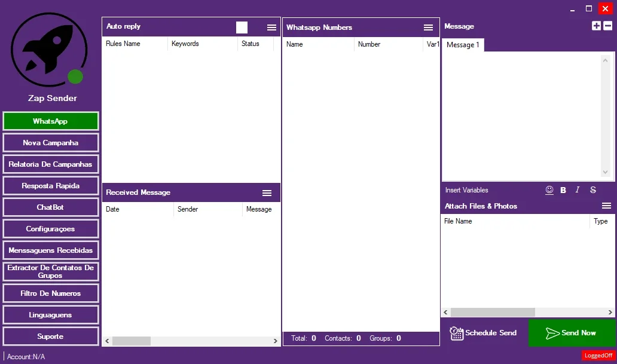Click the Total: 0 counter

coord(303,338)
